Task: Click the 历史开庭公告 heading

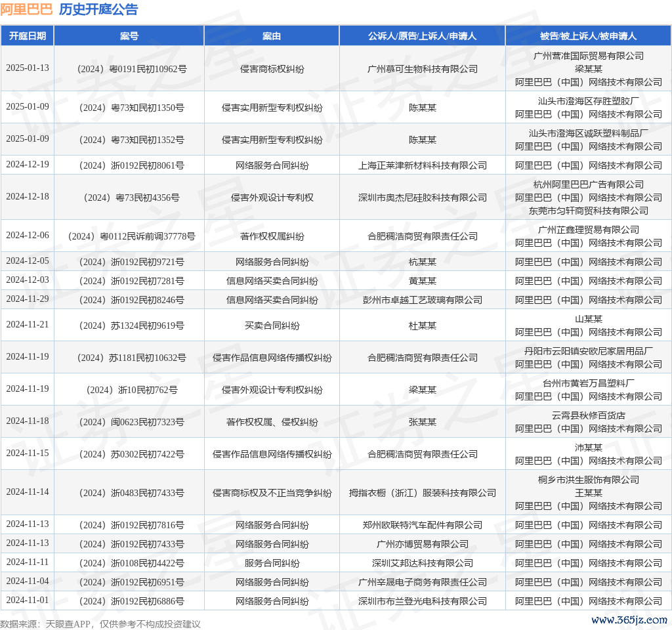Action: click(x=98, y=9)
